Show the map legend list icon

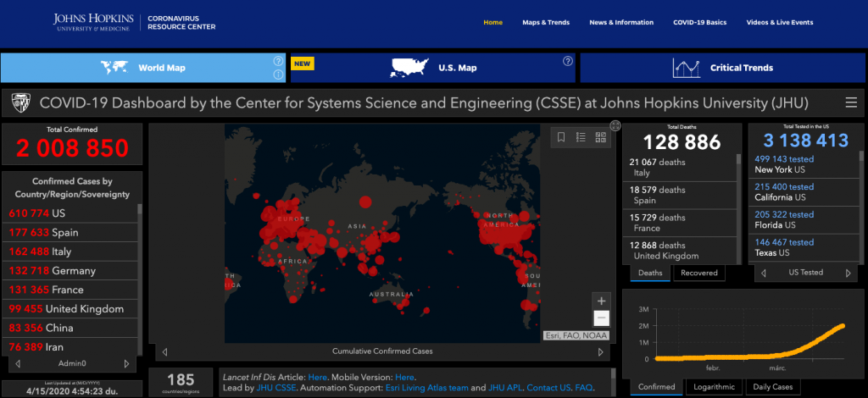pos(581,137)
